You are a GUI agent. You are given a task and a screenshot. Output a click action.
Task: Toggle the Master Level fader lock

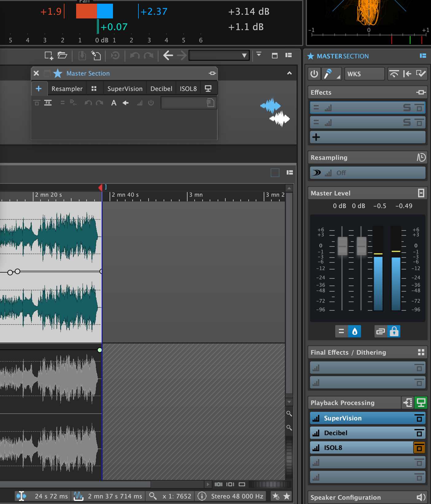click(394, 331)
